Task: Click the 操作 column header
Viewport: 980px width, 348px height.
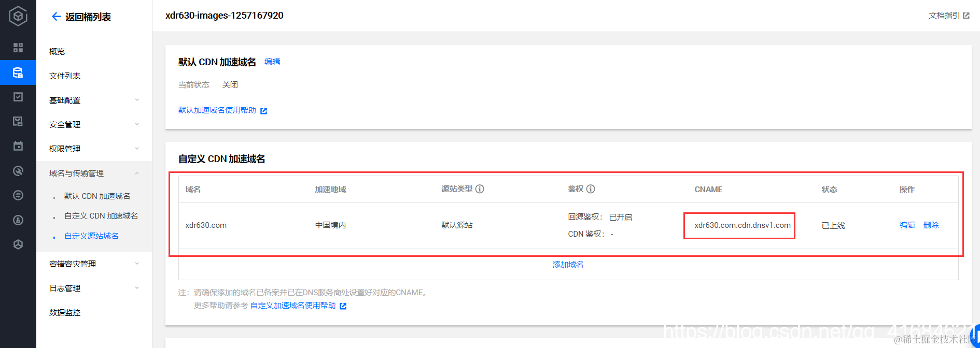Action: (907, 189)
